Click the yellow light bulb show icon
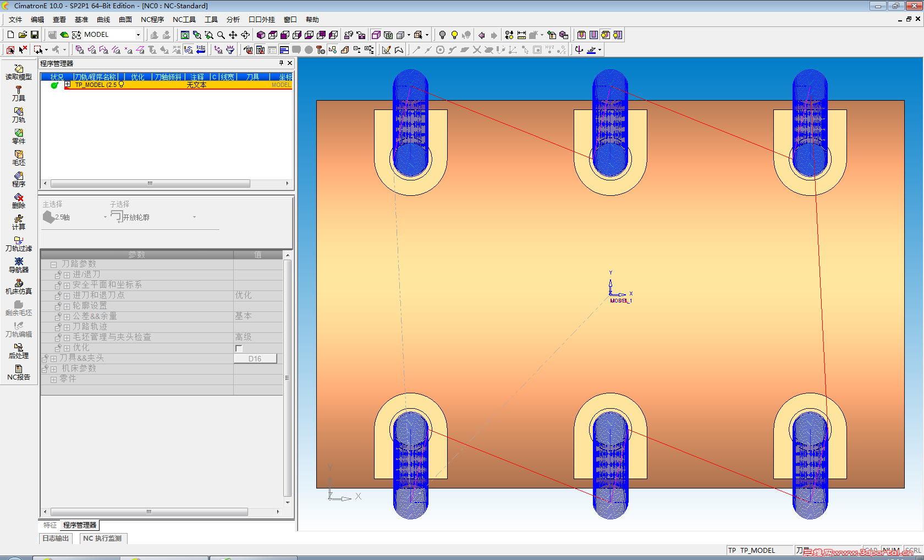924x560 pixels. [x=454, y=35]
